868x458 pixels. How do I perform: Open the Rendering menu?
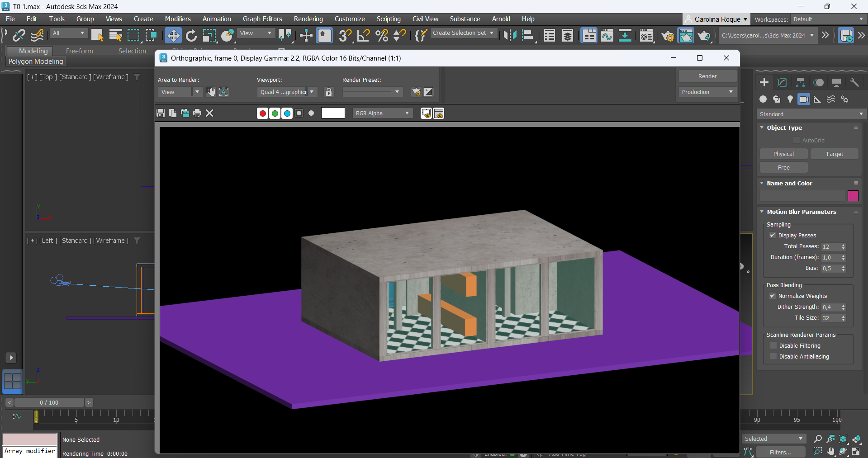pyautogui.click(x=308, y=19)
